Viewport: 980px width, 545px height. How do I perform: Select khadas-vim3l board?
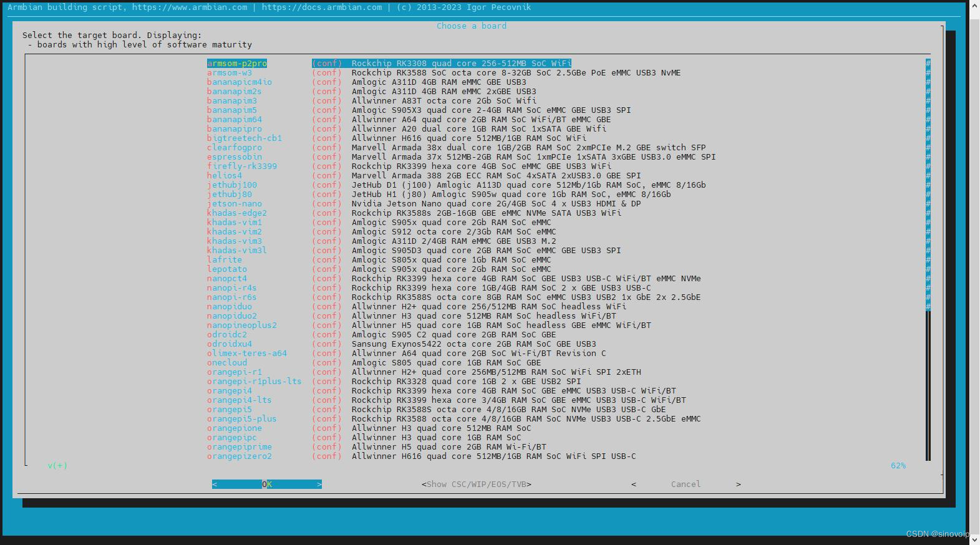[414, 250]
